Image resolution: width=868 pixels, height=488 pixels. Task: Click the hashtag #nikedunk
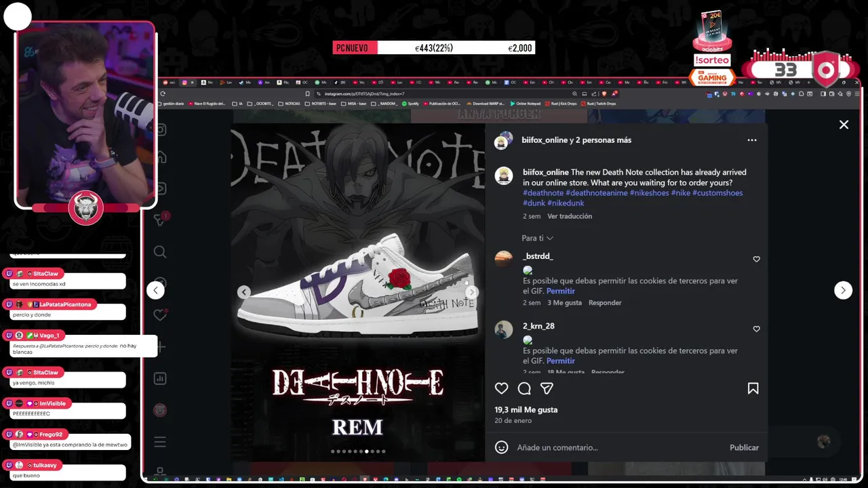(x=566, y=203)
